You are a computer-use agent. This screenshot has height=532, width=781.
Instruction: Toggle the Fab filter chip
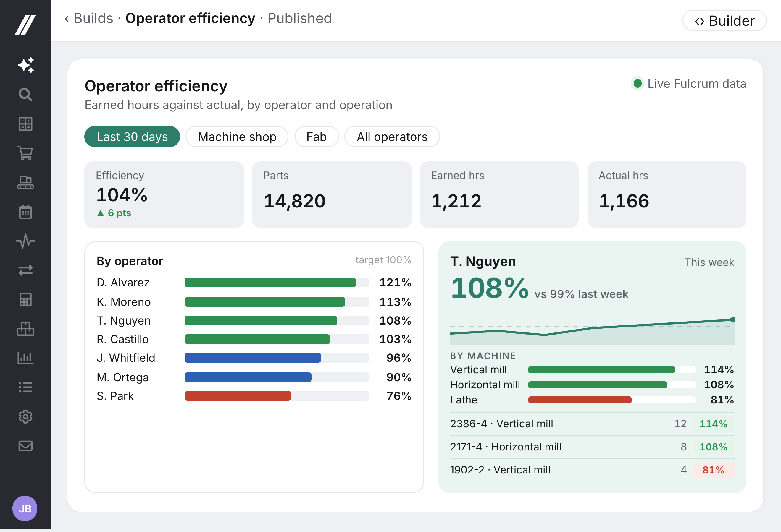click(x=317, y=137)
